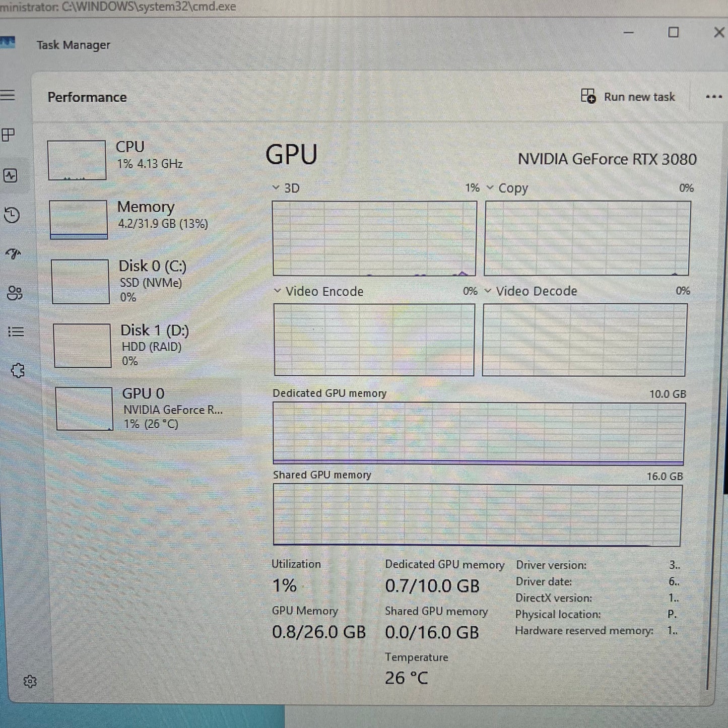Open the Services page
The height and width of the screenshot is (728, 728).
(19, 370)
